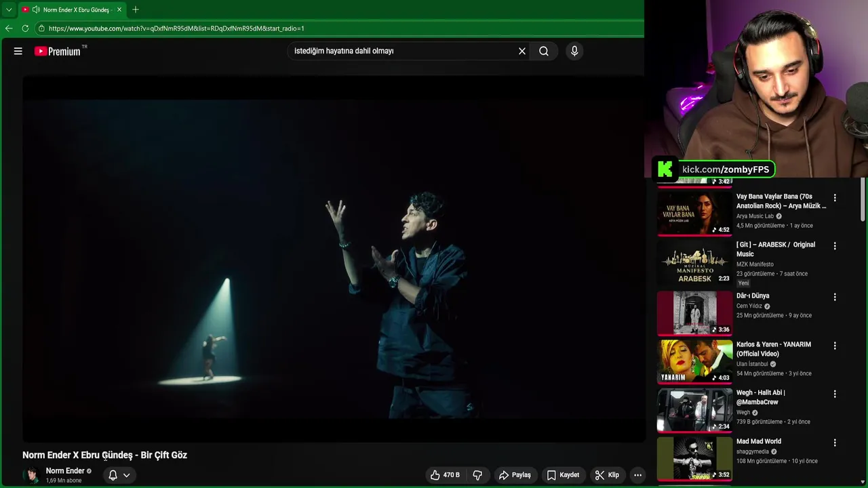Viewport: 868px width, 488px height.
Task: Click the kick.com/zombyFPS overlay label
Action: tap(726, 169)
